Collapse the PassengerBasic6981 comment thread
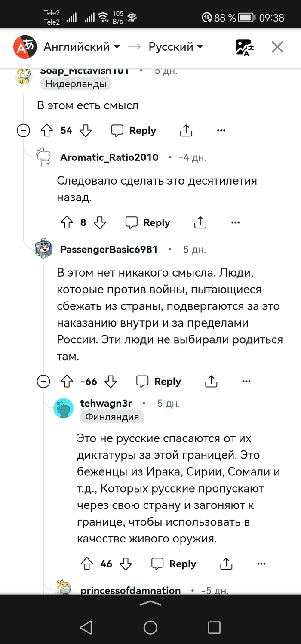Viewport: 301px width, 644px height. coord(43,381)
